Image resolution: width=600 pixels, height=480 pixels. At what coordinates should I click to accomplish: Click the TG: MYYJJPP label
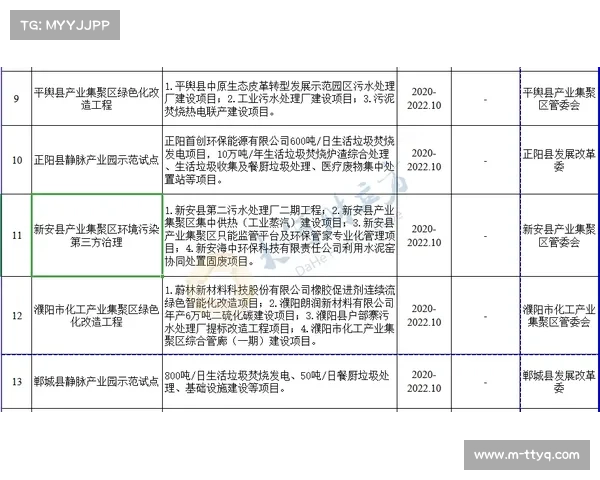64,24
